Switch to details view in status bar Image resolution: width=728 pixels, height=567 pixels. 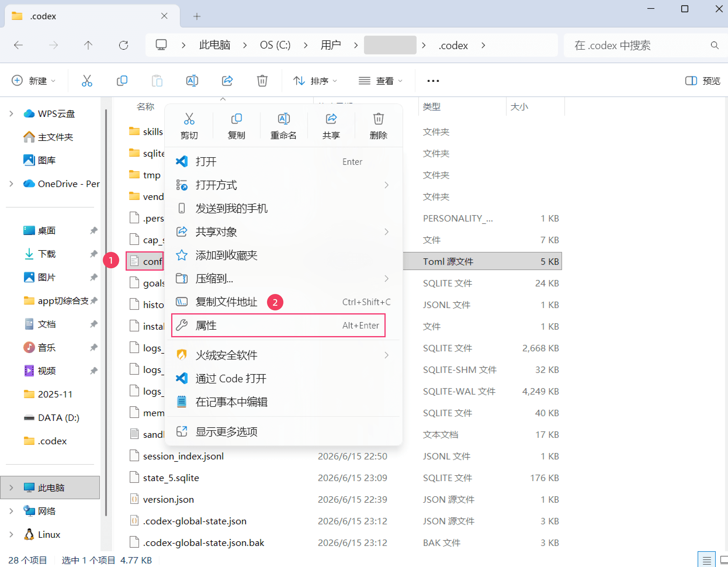tap(707, 560)
